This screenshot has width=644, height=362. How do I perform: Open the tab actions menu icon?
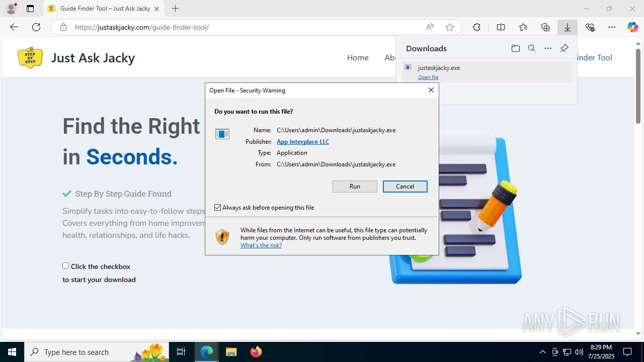(x=30, y=9)
